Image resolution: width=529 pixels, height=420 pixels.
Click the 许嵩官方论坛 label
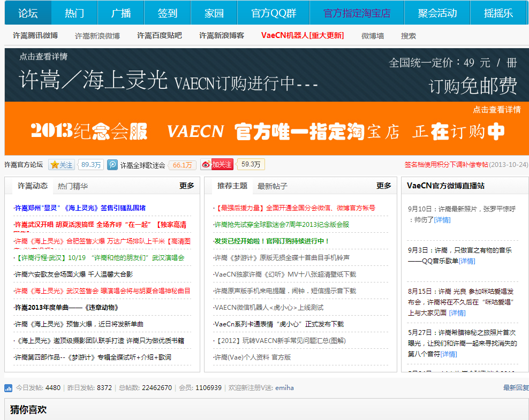[x=24, y=164]
